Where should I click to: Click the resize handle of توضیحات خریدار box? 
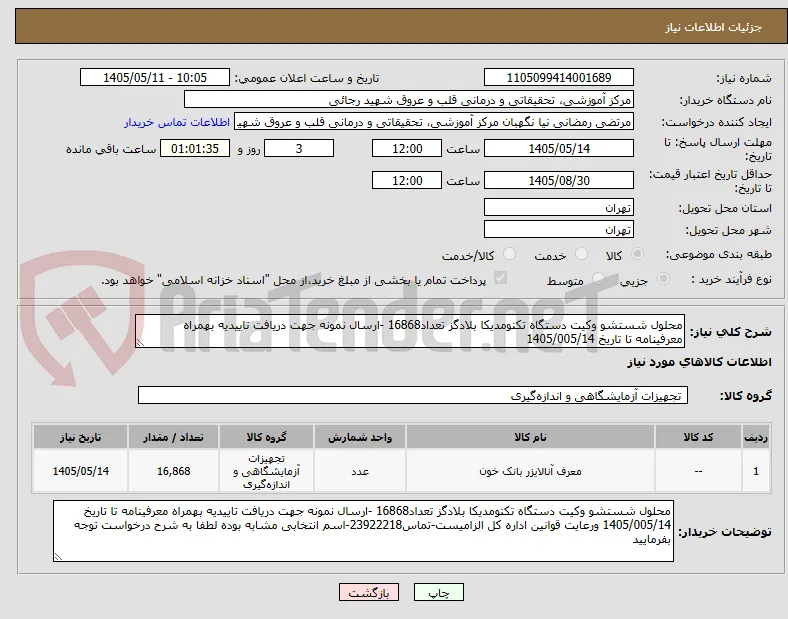click(x=58, y=557)
